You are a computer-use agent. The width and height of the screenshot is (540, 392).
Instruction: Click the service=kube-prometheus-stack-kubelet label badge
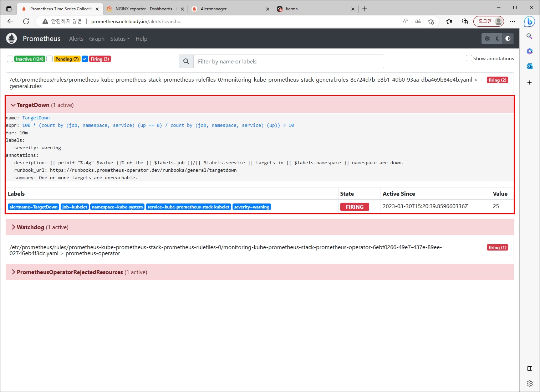(x=189, y=207)
